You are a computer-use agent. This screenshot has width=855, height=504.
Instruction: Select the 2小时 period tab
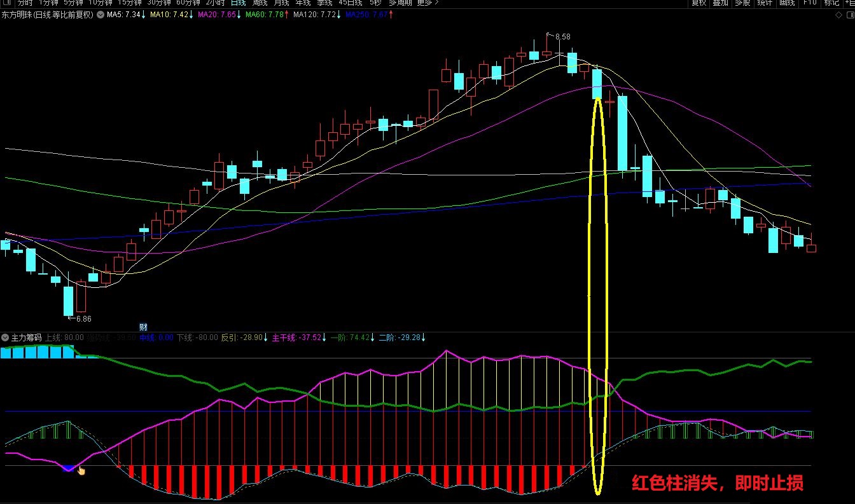(x=215, y=3)
